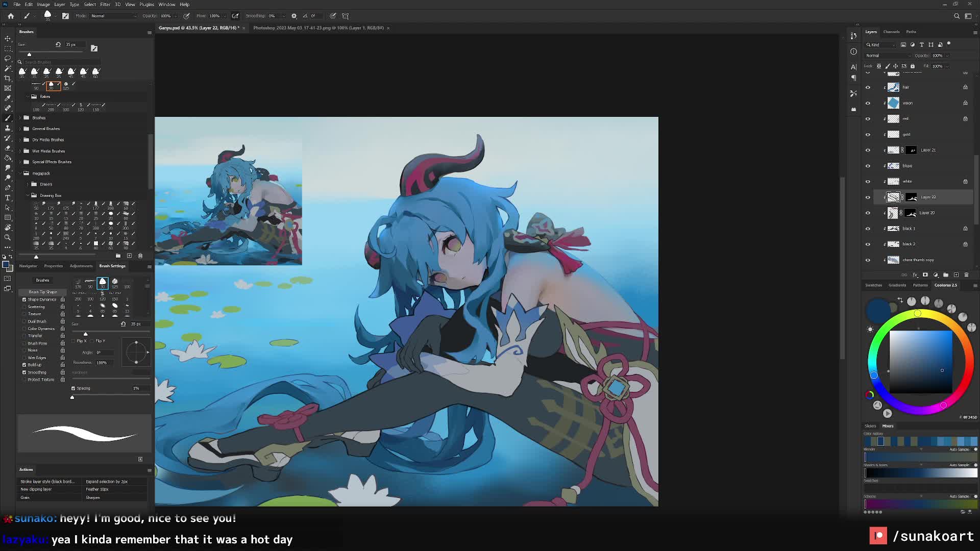Image resolution: width=980 pixels, height=551 pixels.
Task: Select the Paint Bucket tool
Action: (8, 158)
